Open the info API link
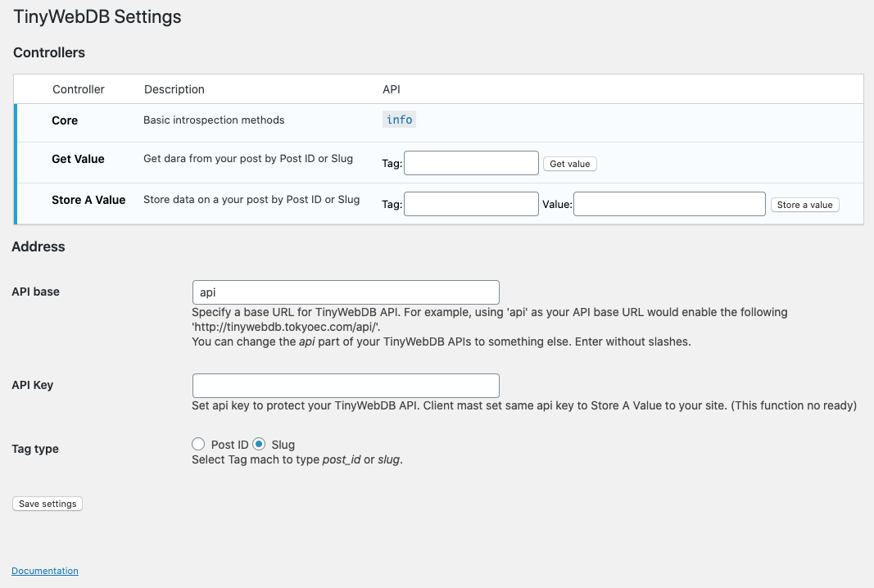The width and height of the screenshot is (874, 588). [399, 120]
